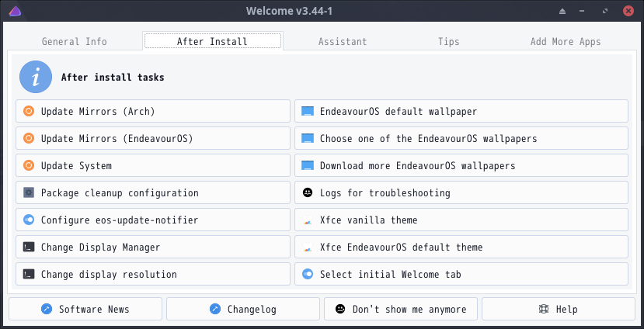Choose Change Display Manager
Screen dimensions: 644x329
(153, 247)
